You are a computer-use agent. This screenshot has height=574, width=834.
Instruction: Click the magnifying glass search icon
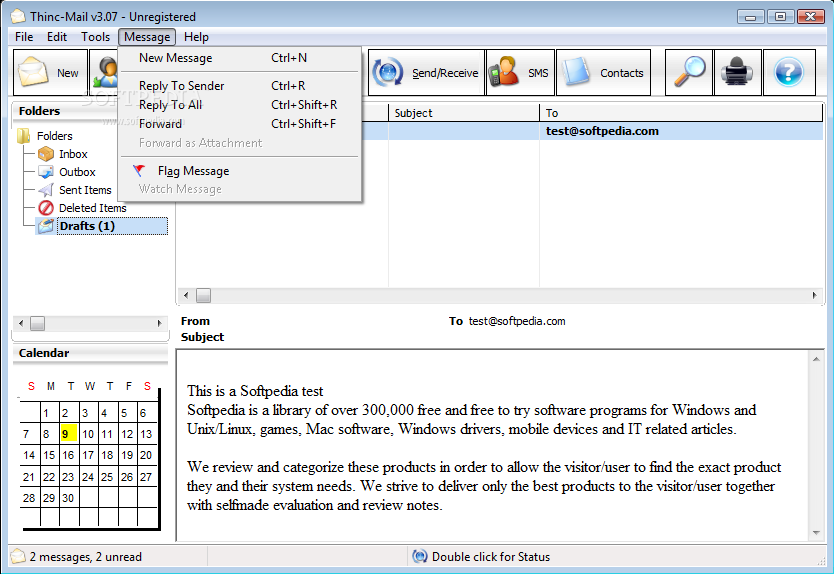tap(689, 72)
